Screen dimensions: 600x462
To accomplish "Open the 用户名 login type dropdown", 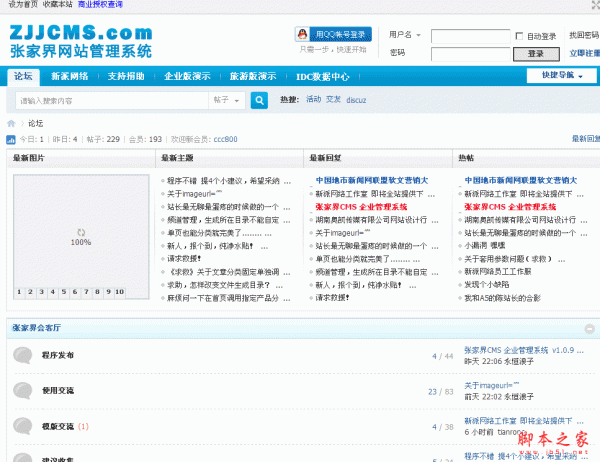I will [405, 35].
